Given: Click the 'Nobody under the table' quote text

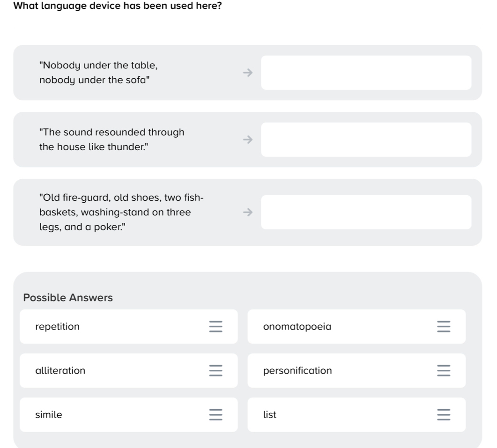Looking at the screenshot, I should point(98,73).
